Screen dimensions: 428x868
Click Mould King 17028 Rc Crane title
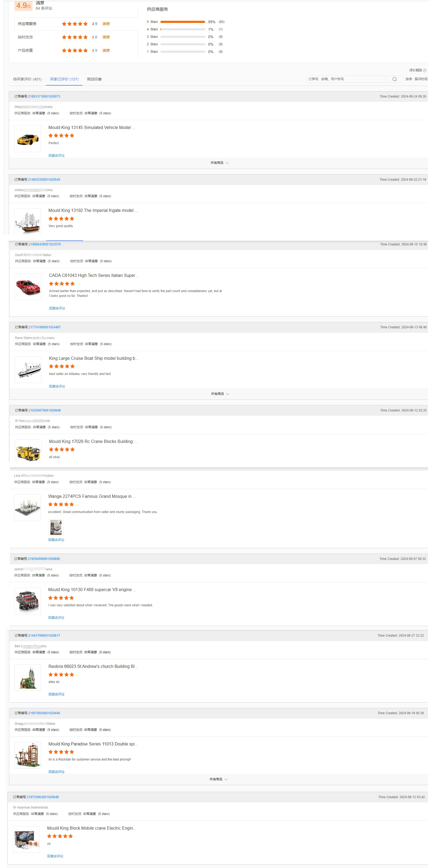pyautogui.click(x=93, y=441)
